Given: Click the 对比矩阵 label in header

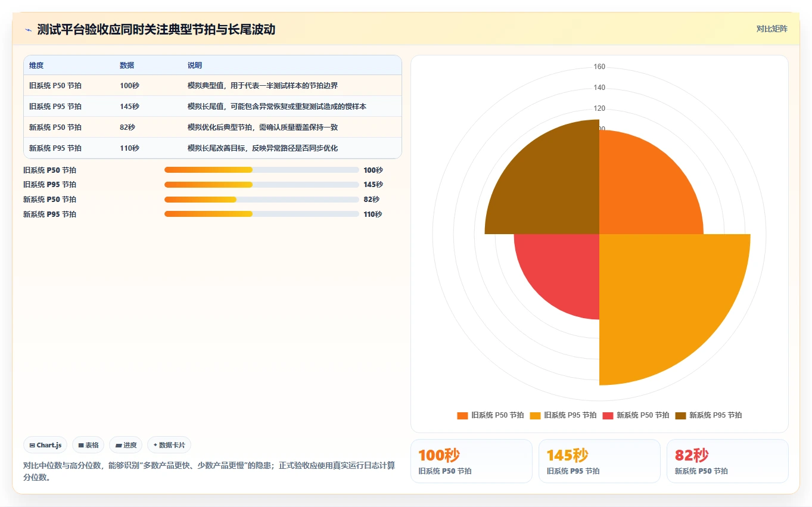Looking at the screenshot, I should (771, 29).
